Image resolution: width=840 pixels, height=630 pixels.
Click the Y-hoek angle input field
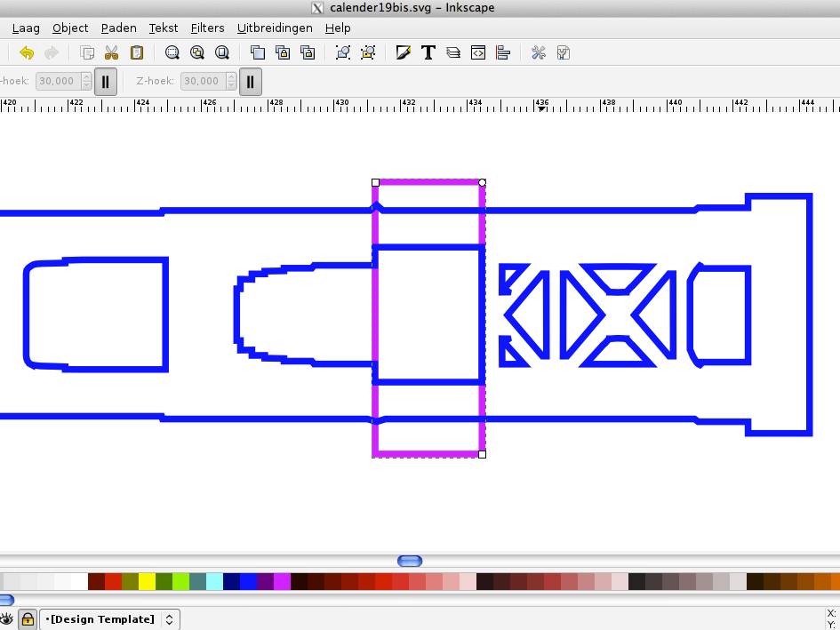click(59, 81)
